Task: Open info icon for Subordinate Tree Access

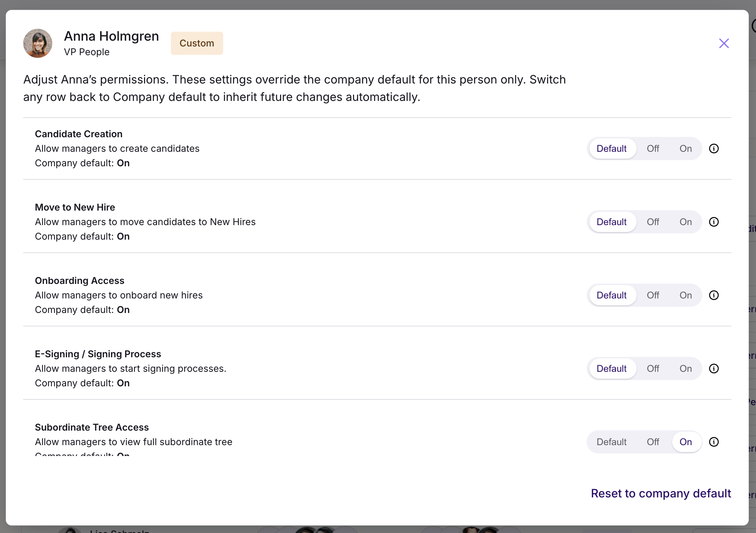Action: [x=714, y=442]
